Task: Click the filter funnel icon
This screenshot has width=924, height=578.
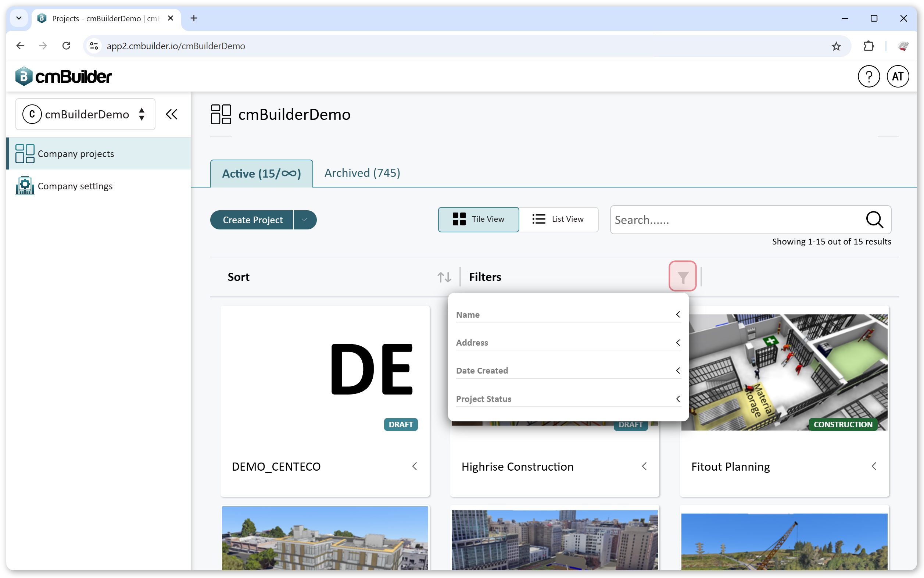Action: (x=683, y=276)
